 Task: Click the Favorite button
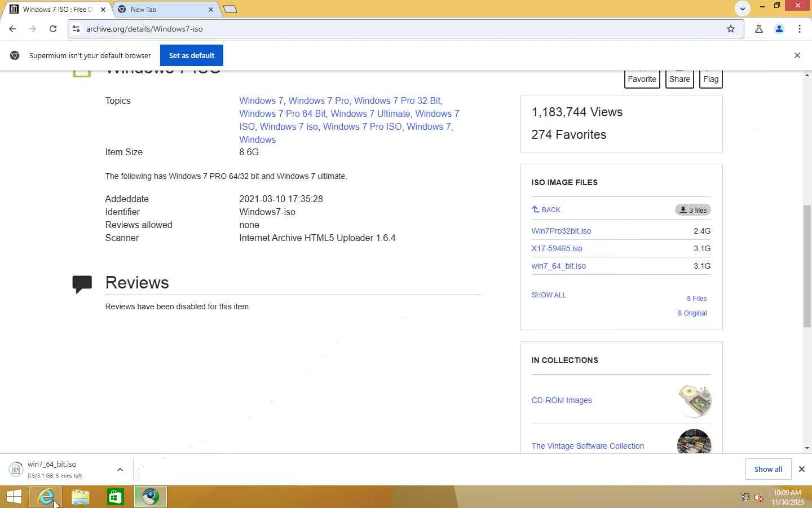pos(642,78)
